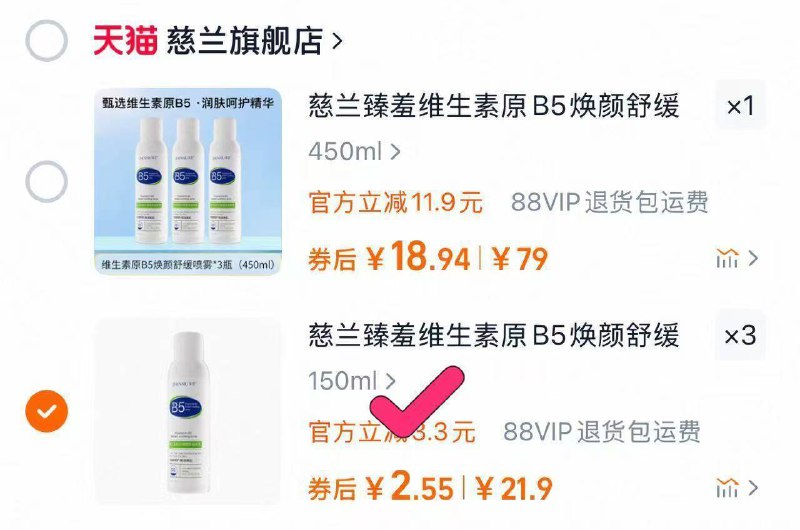View 88VIP退货包运费 info on 150ml item

(x=602, y=432)
